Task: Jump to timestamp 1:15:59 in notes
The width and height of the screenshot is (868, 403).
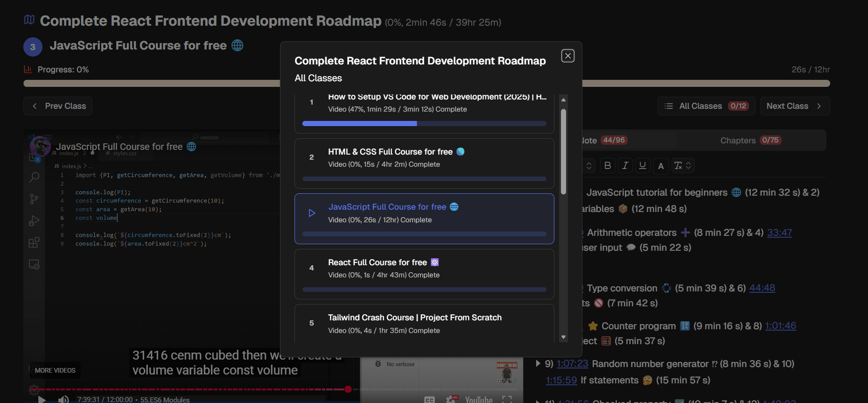Action: [561, 381]
